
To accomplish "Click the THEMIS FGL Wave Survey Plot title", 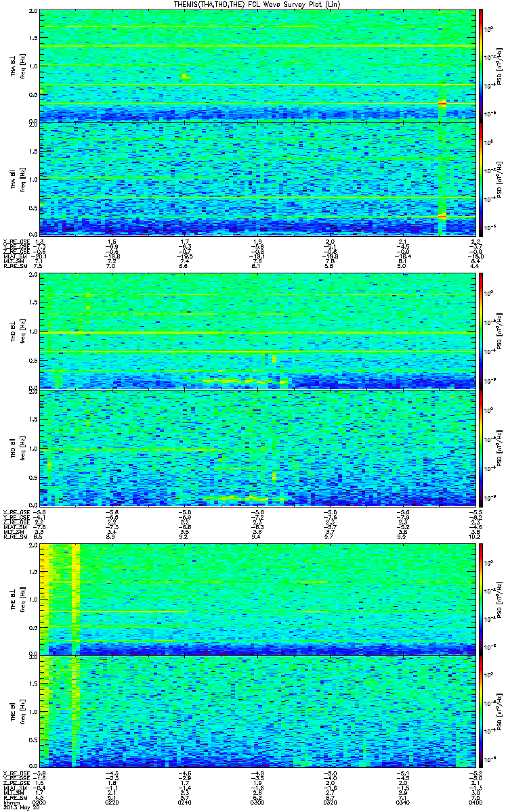I will pyautogui.click(x=255, y=5).
